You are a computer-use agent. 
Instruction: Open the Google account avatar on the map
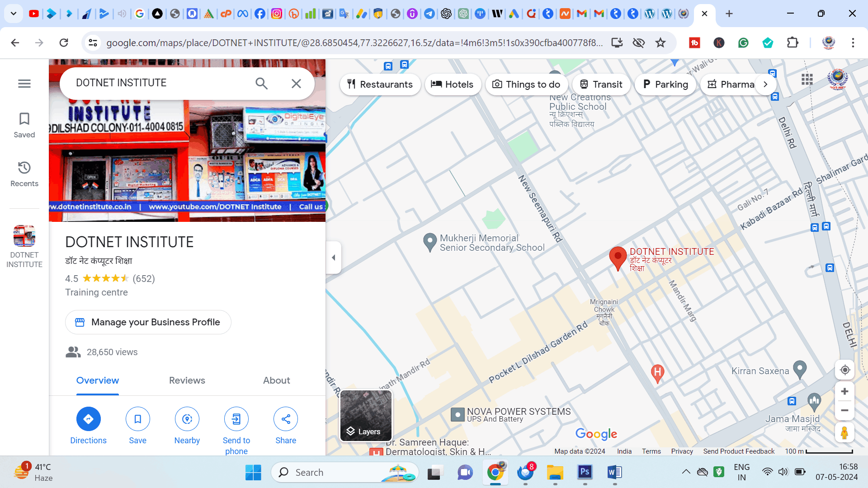pyautogui.click(x=838, y=80)
